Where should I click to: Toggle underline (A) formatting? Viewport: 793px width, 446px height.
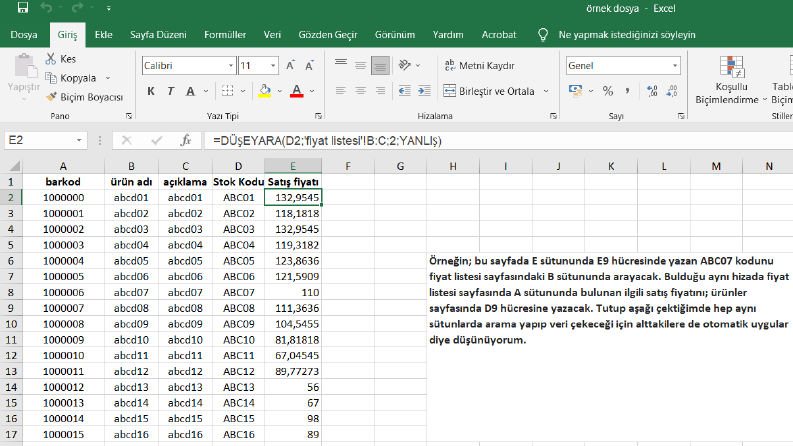(x=190, y=92)
